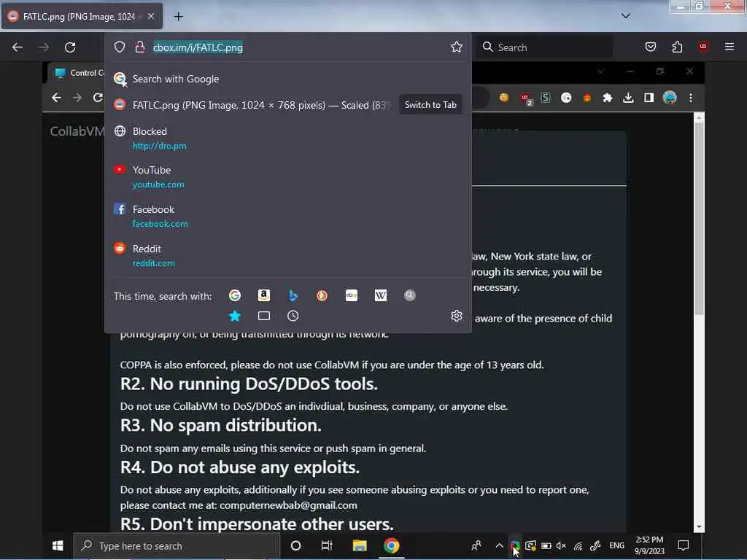Open site security lock icon
Viewport: 747px width, 560px height.
click(x=139, y=47)
